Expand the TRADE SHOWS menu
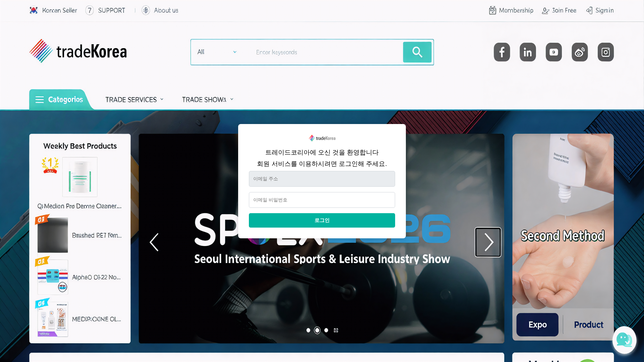 pyautogui.click(x=208, y=100)
